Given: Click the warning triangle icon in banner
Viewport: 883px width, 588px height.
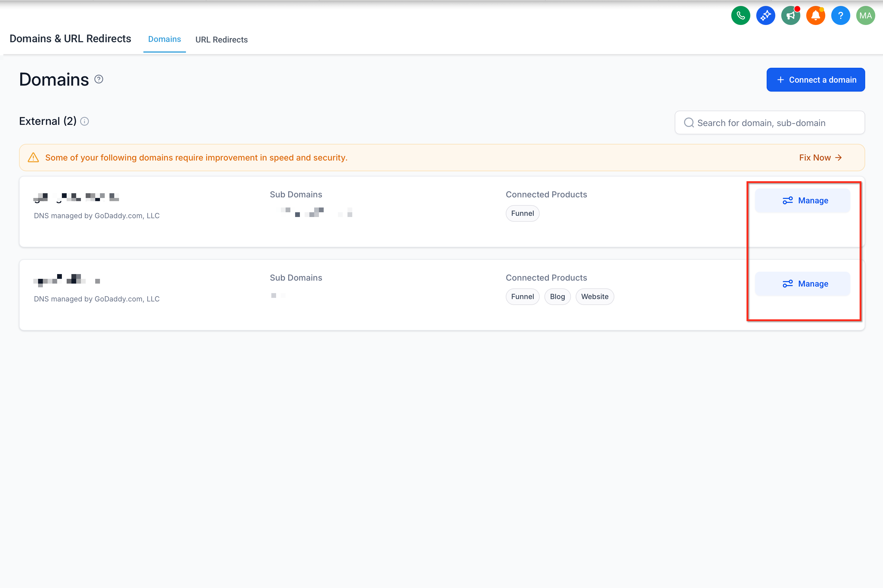Looking at the screenshot, I should click(x=33, y=158).
